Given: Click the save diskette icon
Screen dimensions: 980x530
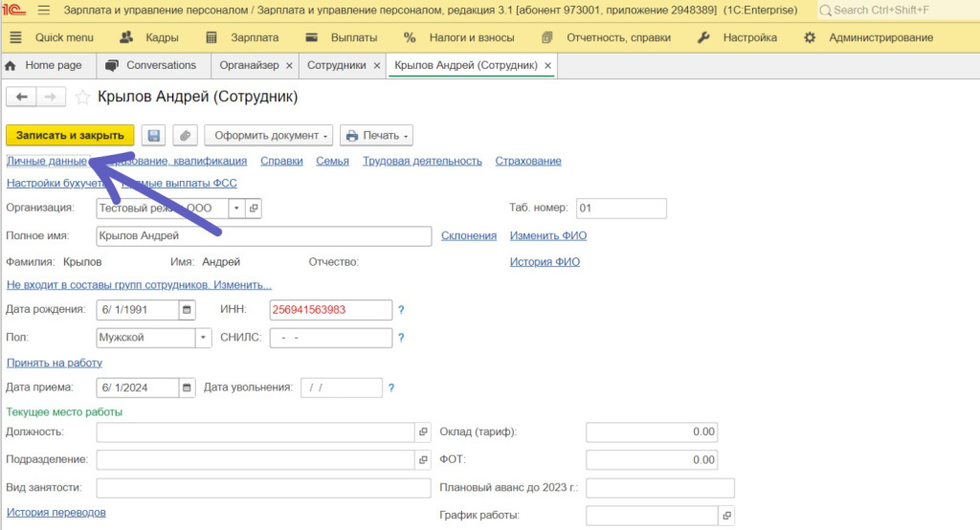Looking at the screenshot, I should coord(153,136).
